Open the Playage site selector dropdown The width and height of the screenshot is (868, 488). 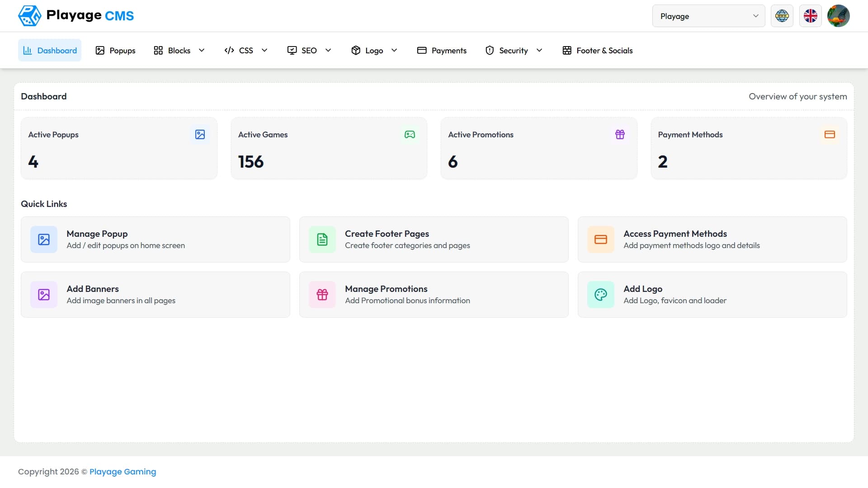tap(709, 16)
